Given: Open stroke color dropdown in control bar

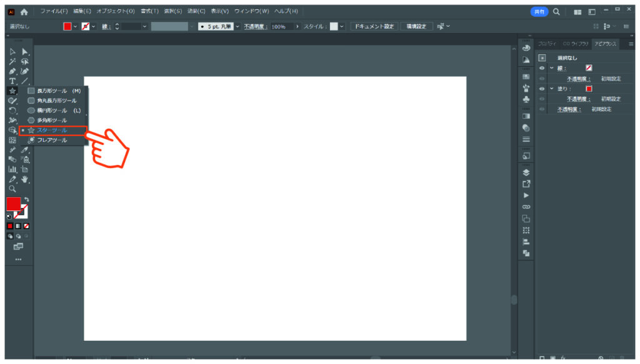Looking at the screenshot, I should point(94,26).
